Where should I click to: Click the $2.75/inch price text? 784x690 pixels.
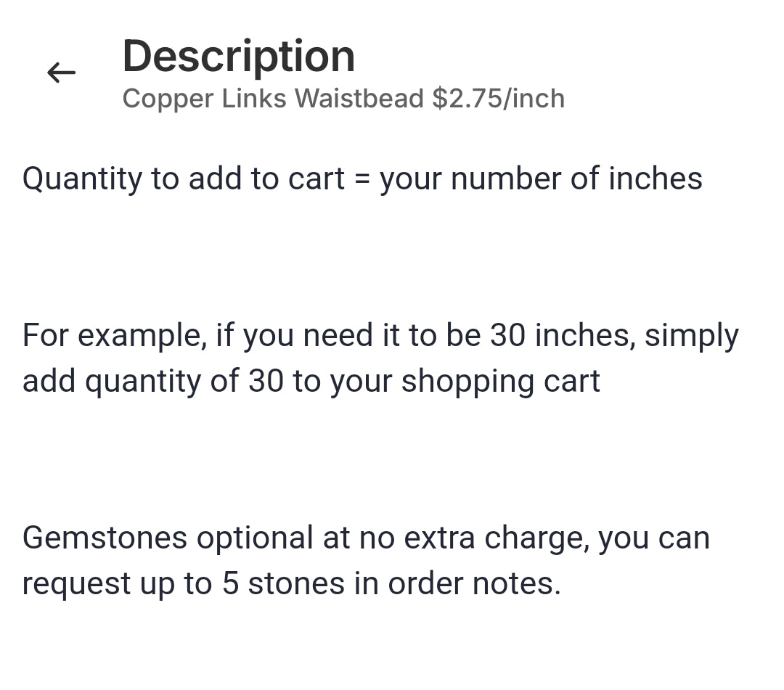pos(498,98)
